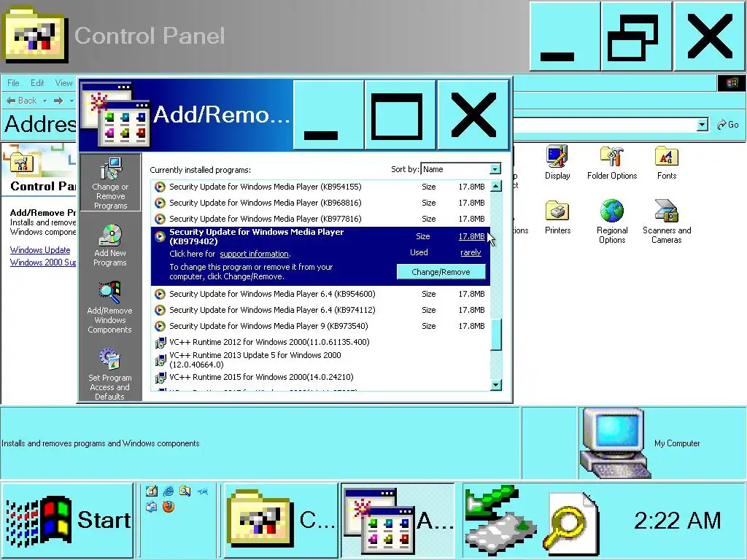Image resolution: width=747 pixels, height=560 pixels.
Task: Open Add New Programs in sidebar
Action: coord(110,245)
